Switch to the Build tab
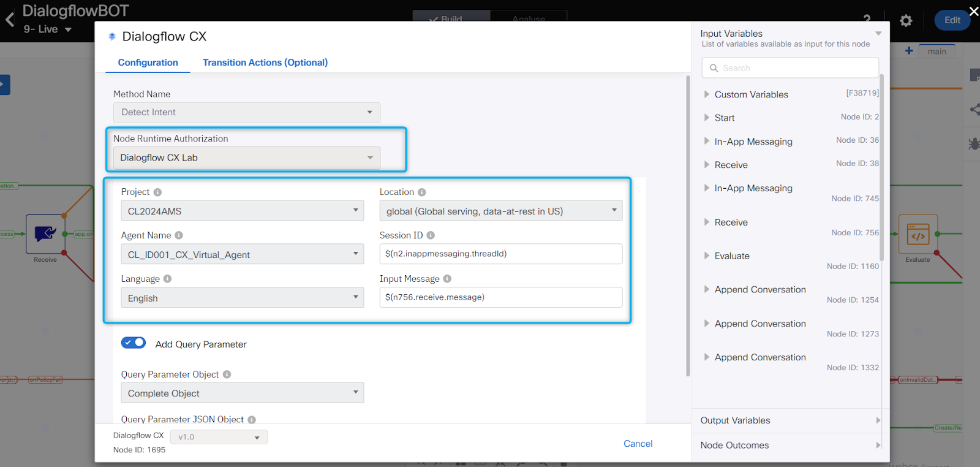 pyautogui.click(x=451, y=17)
